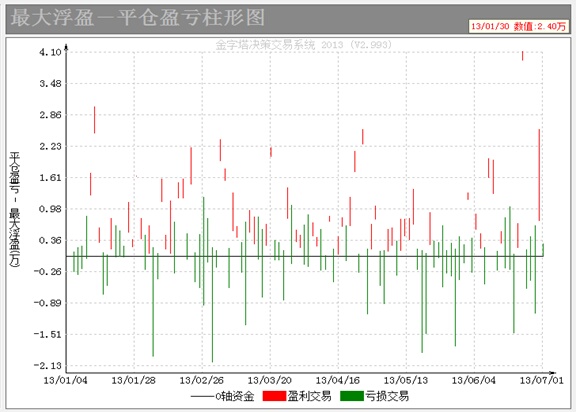
Task: Click the 0轴资金 legend line sample
Action: point(202,397)
